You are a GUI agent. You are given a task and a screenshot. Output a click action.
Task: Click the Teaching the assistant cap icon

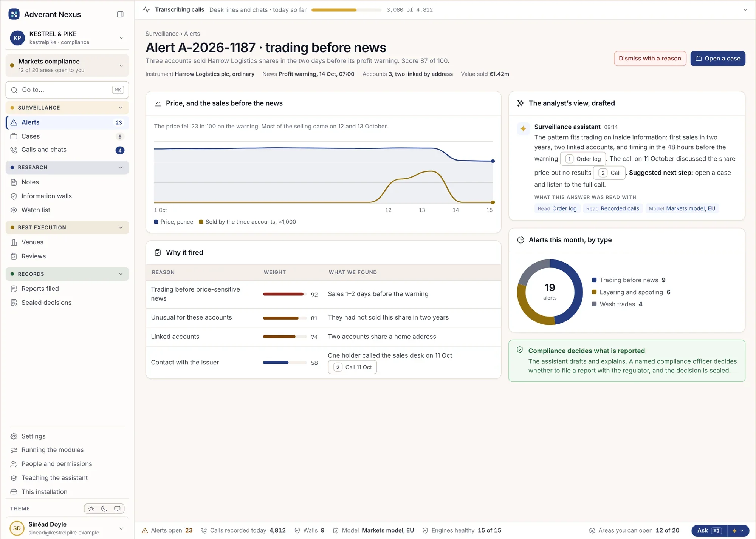tap(14, 478)
